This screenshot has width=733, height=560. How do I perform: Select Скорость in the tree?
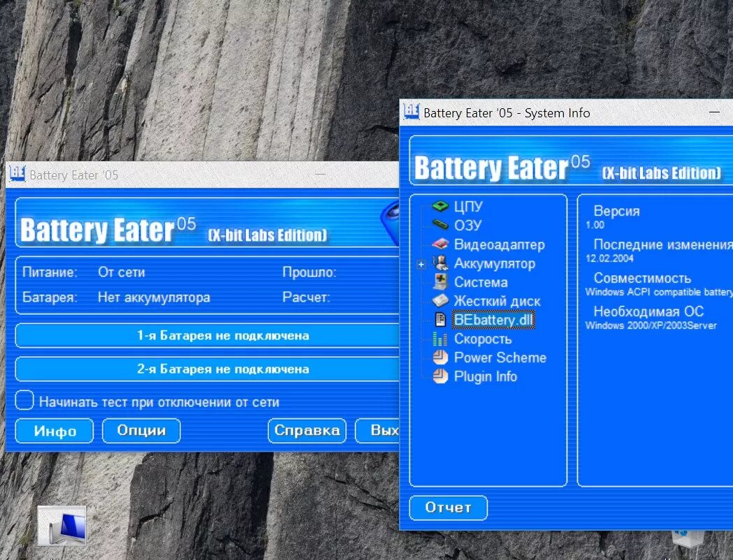pos(483,339)
